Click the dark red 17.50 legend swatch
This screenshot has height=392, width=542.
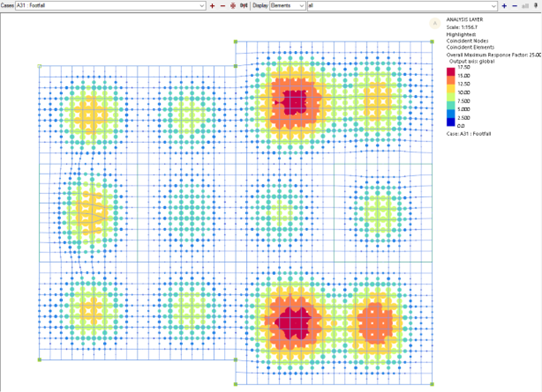(x=451, y=72)
